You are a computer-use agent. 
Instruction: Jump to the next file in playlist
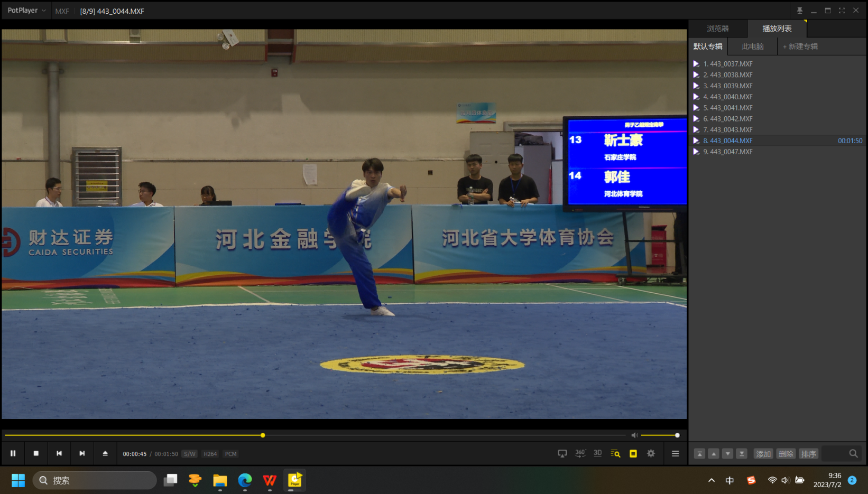coord(82,453)
